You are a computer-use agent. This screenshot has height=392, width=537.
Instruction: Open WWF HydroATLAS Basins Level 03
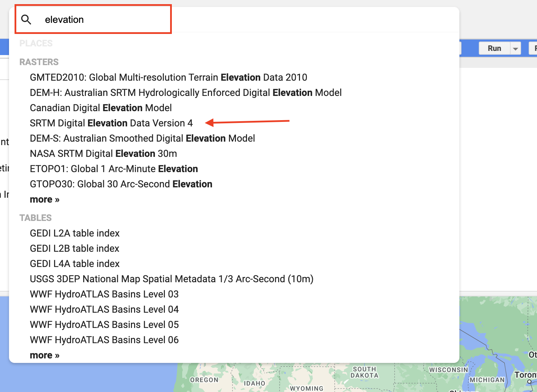(104, 294)
